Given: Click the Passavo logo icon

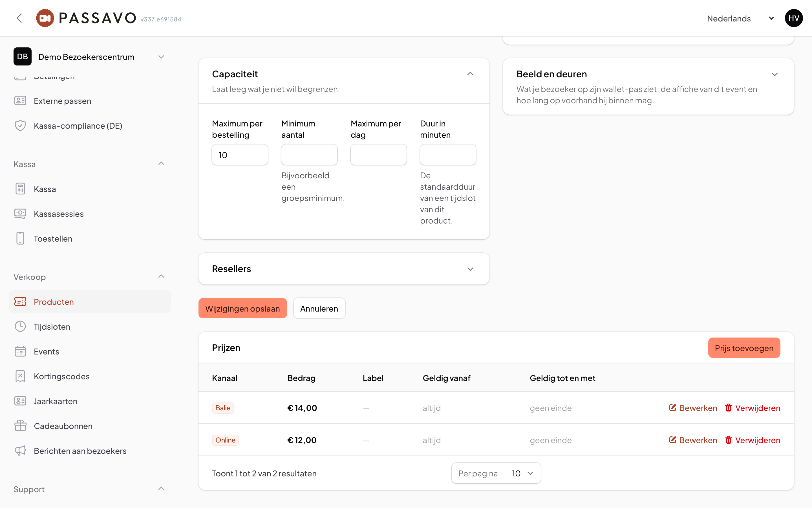Looking at the screenshot, I should [x=45, y=18].
